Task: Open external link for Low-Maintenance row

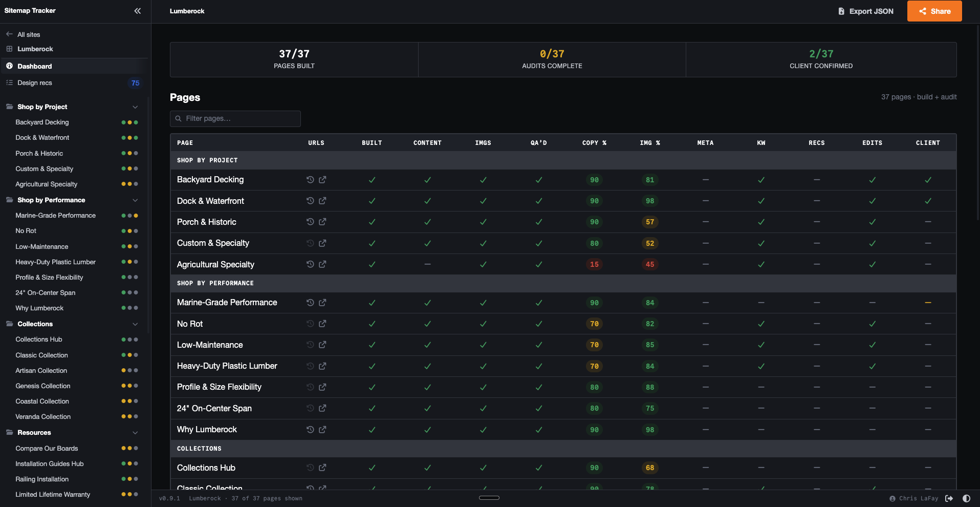Action: click(x=322, y=345)
